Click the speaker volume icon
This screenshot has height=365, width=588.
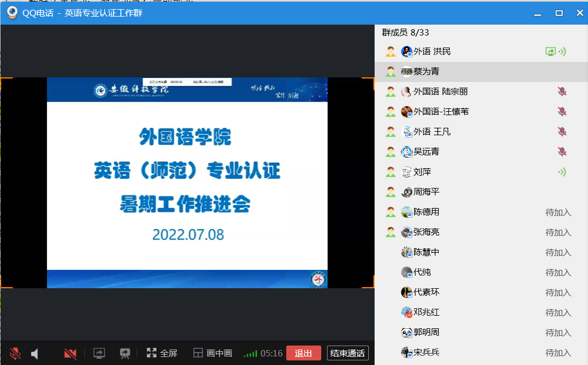pyautogui.click(x=34, y=353)
